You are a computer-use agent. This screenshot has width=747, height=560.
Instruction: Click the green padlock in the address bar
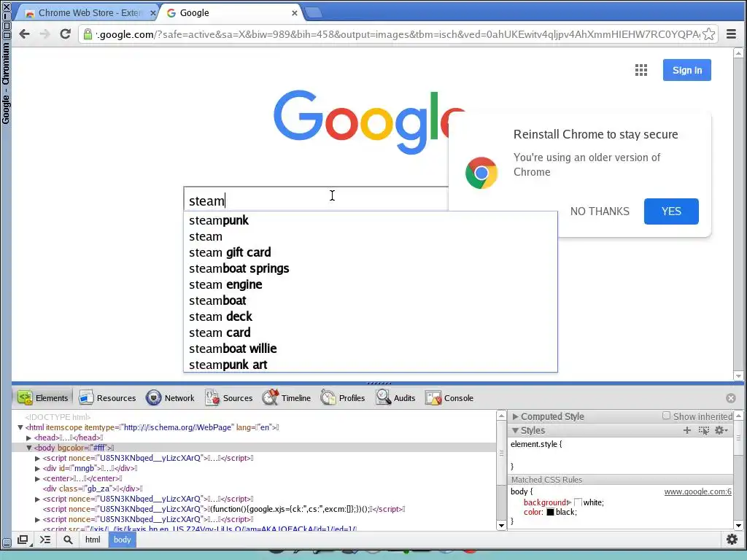pos(88,34)
